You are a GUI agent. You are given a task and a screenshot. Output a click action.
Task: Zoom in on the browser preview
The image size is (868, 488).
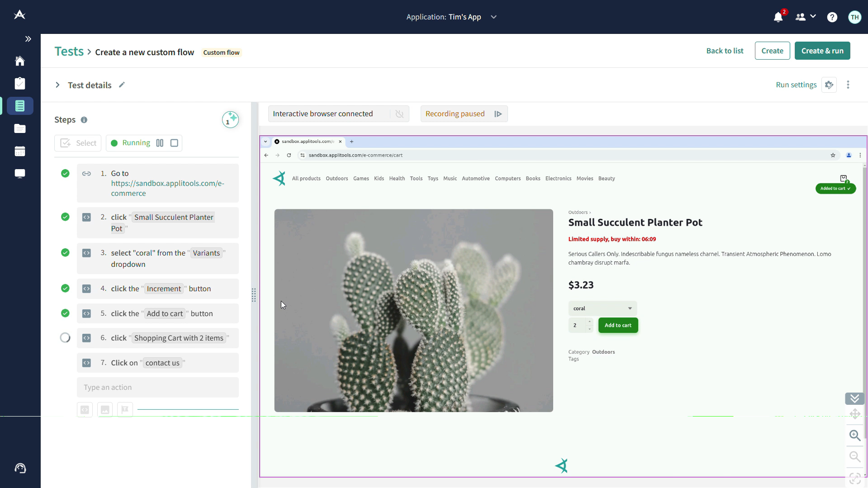pyautogui.click(x=855, y=435)
